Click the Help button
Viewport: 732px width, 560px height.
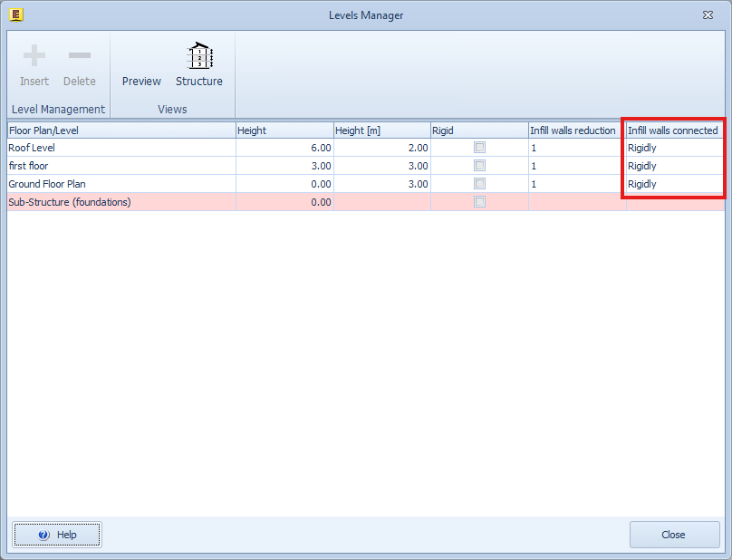57,535
